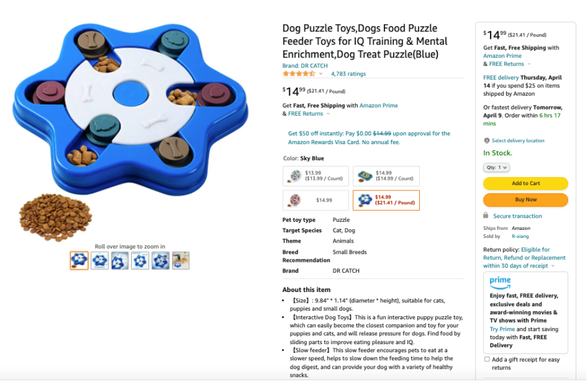
Task: Open the Qty quantity dropdown
Action: [x=496, y=168]
